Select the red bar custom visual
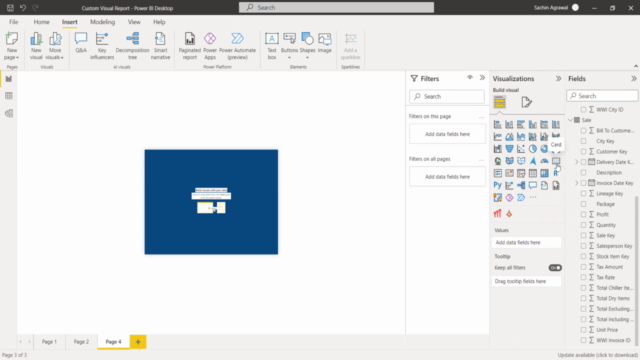The image size is (640, 360). pyautogui.click(x=498, y=213)
